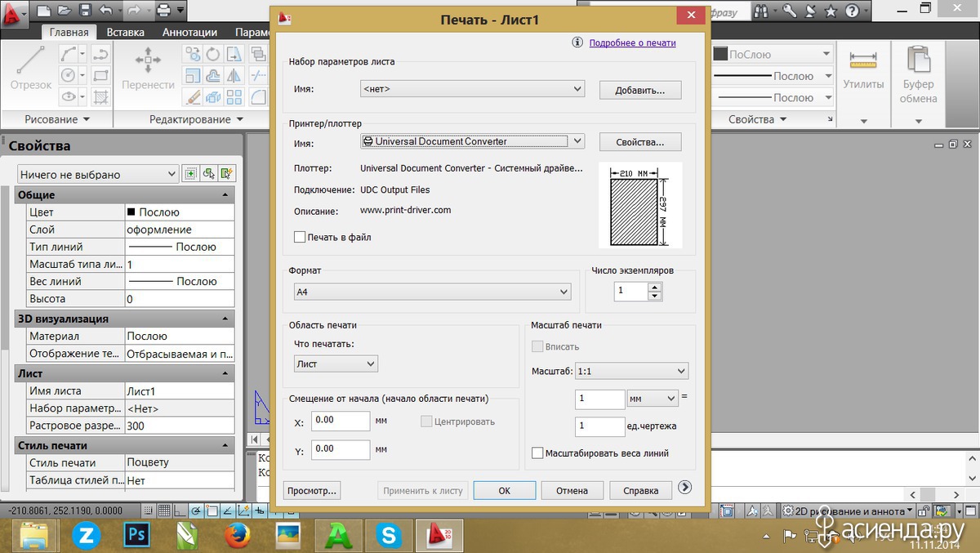The height and width of the screenshot is (553, 980).
Task: Open the Что печатать Лист dropdown
Action: (x=336, y=363)
